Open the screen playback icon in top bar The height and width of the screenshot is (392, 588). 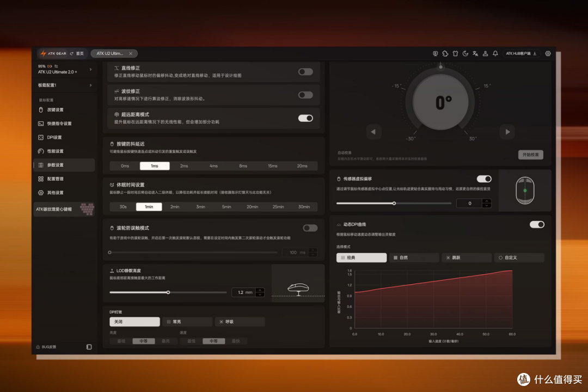click(436, 54)
